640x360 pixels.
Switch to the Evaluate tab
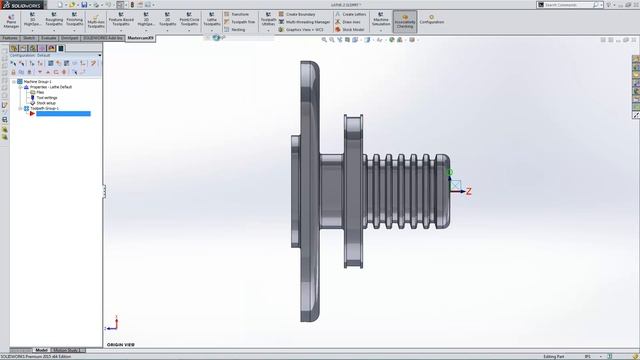48,38
